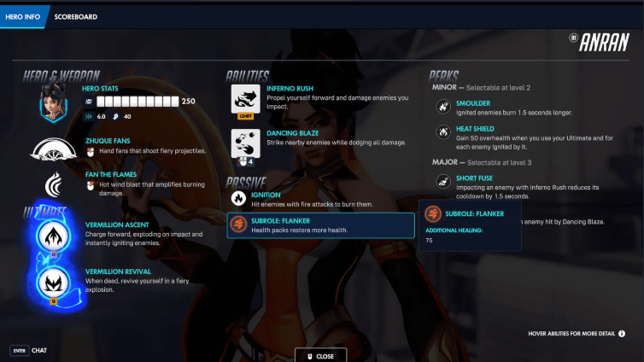Switch to the Scoreboard tab
This screenshot has width=644, height=362.
point(75,16)
